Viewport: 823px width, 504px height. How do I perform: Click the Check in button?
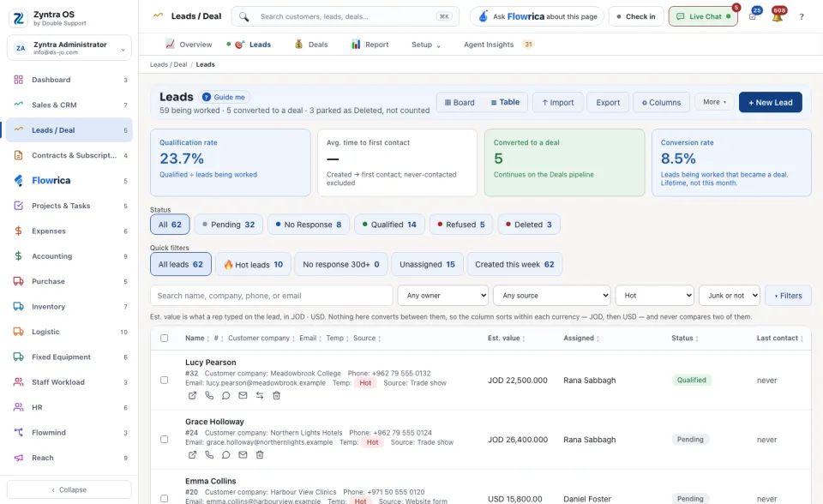(636, 16)
